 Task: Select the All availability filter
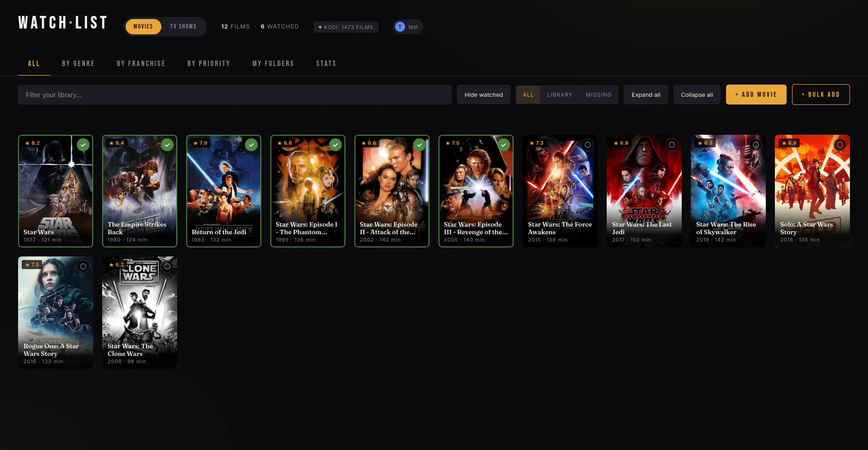point(528,95)
